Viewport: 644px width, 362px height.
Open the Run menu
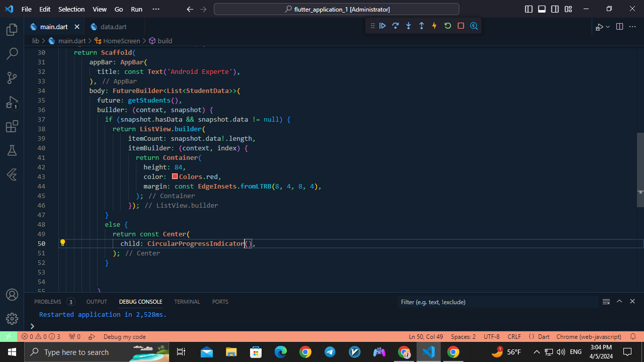coord(136,9)
